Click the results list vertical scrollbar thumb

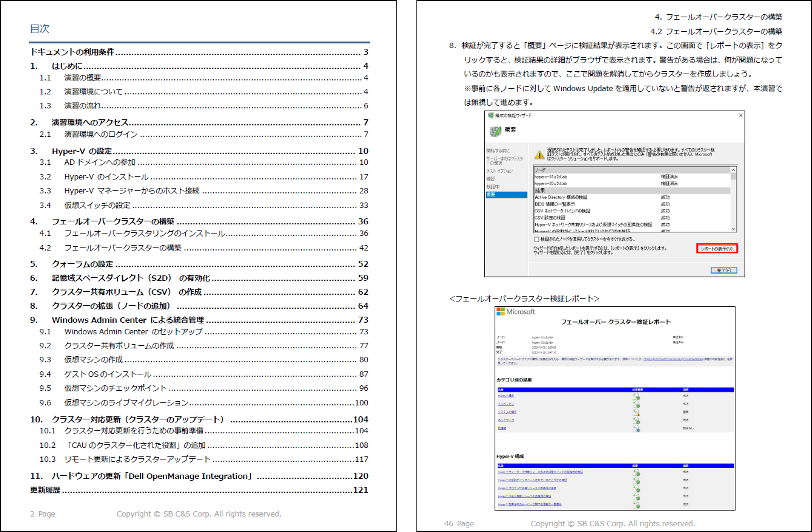pos(733,176)
